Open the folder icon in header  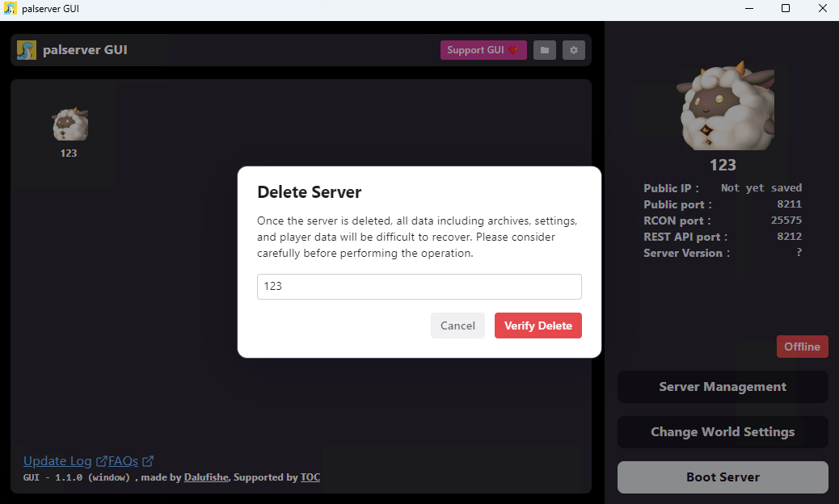[544, 50]
